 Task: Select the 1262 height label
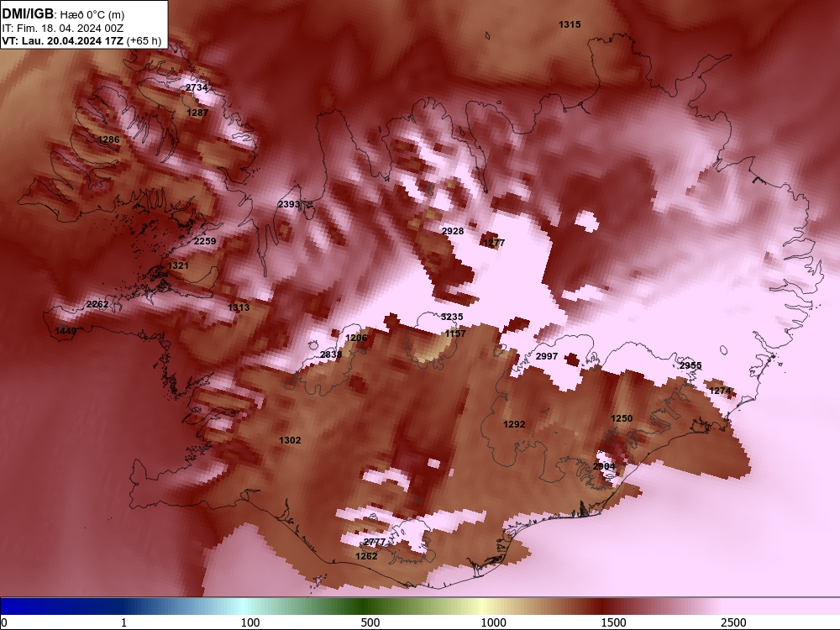366,556
